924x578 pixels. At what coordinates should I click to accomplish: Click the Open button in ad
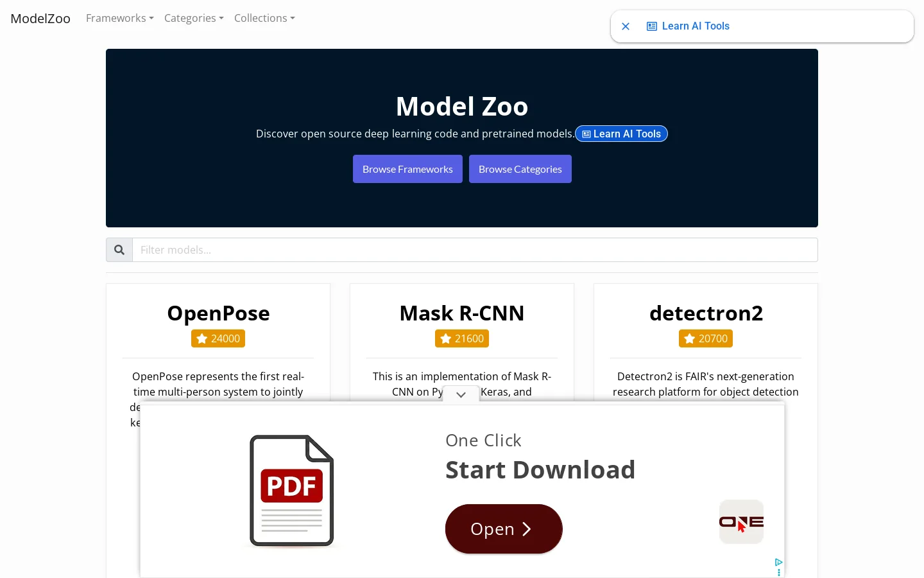[504, 529]
